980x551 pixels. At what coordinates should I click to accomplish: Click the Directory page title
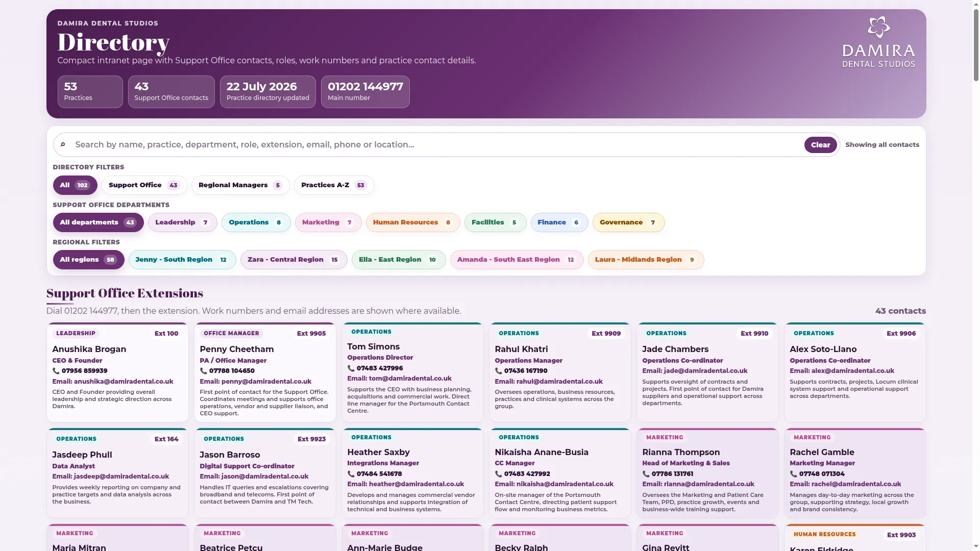(113, 42)
